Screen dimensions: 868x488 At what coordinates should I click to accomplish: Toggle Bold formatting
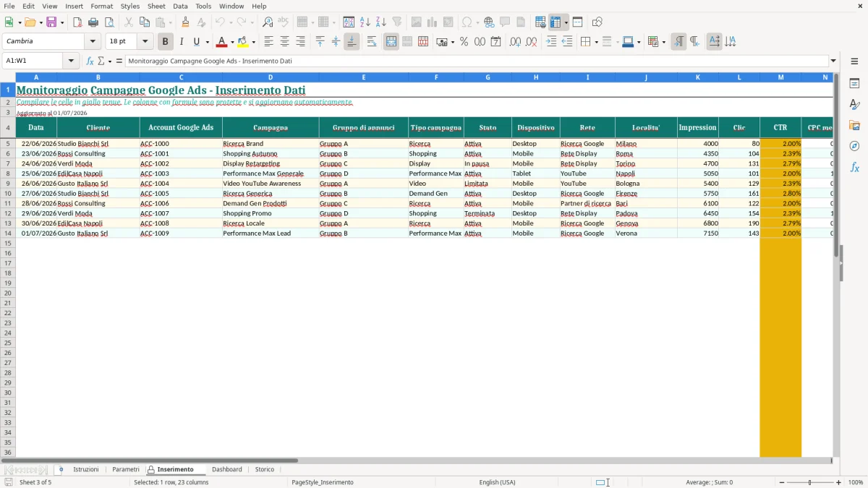click(166, 42)
